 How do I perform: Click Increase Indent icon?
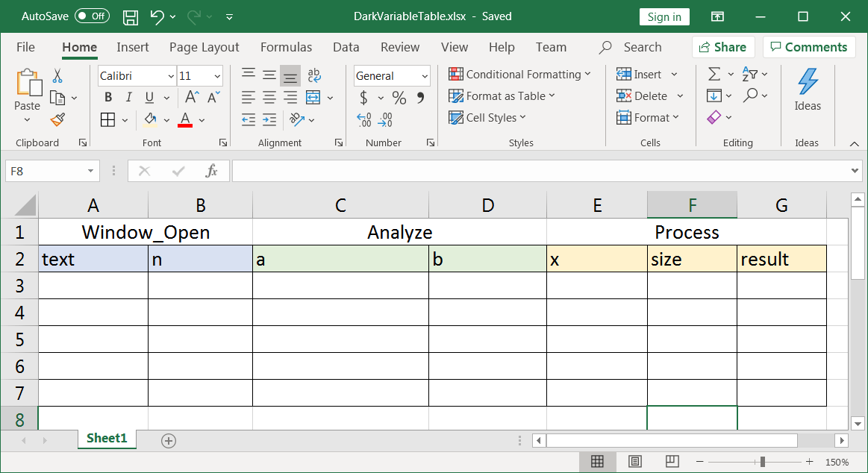point(269,119)
